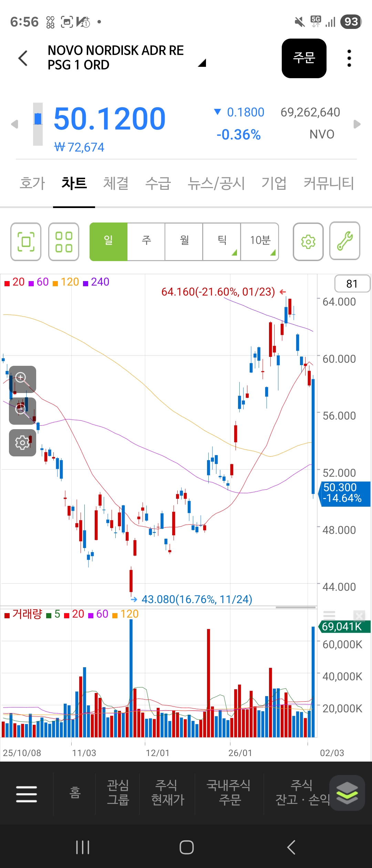372x868 pixels.
Task: Expand chart to fullscreen icon
Action: coord(26,242)
